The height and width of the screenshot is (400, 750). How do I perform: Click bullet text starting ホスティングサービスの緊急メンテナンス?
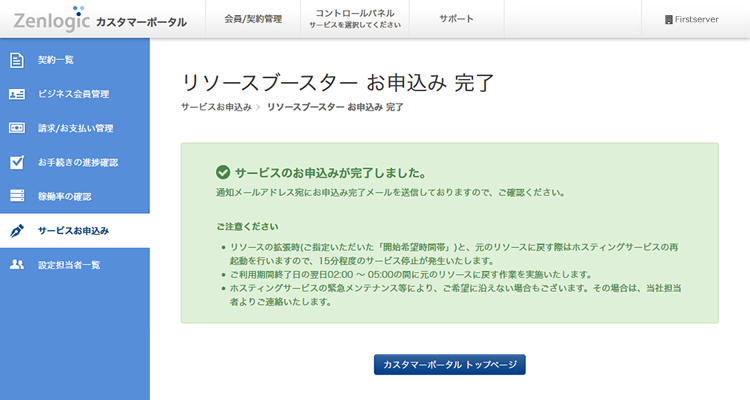click(x=455, y=295)
